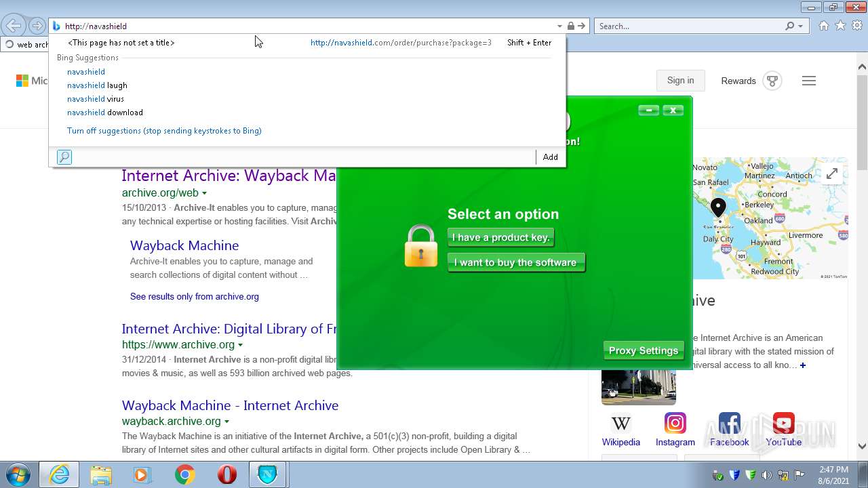Click the Rewards text link
868x488 pixels.
738,81
